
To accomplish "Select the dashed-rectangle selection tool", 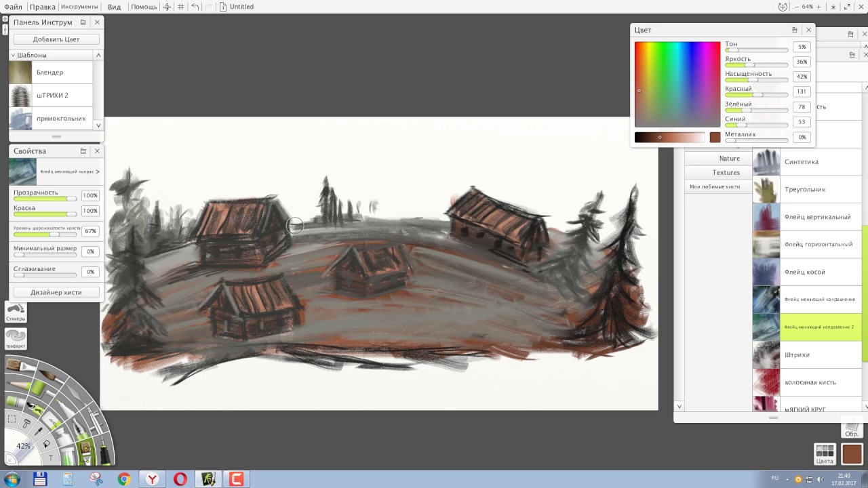I will (x=12, y=418).
